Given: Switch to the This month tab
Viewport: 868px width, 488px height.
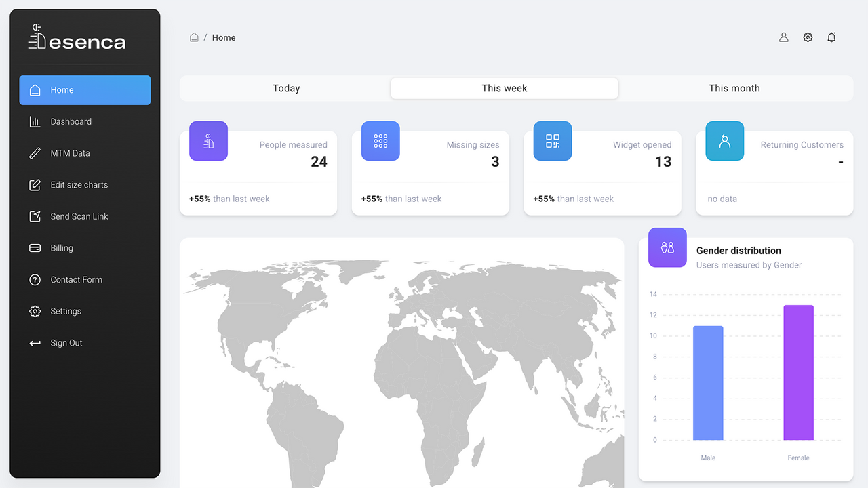Looking at the screenshot, I should coord(734,88).
